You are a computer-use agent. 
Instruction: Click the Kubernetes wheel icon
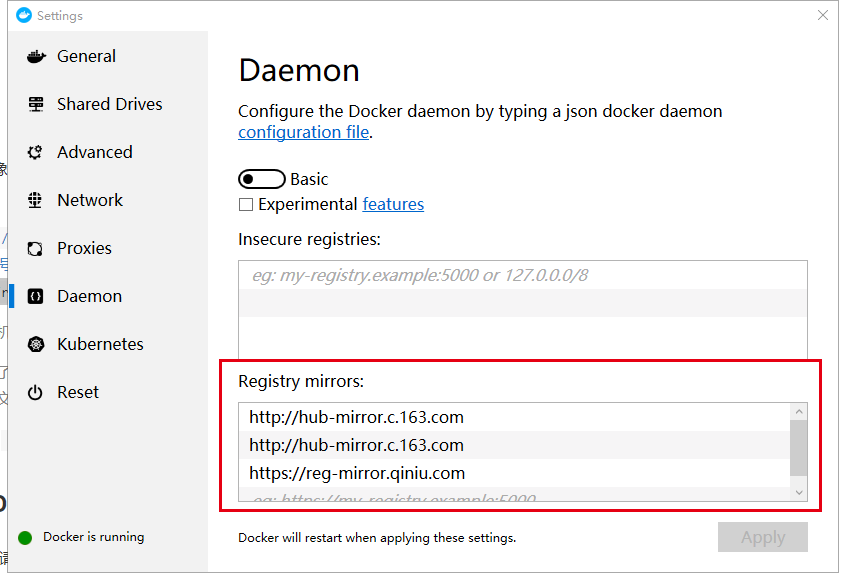click(x=36, y=345)
